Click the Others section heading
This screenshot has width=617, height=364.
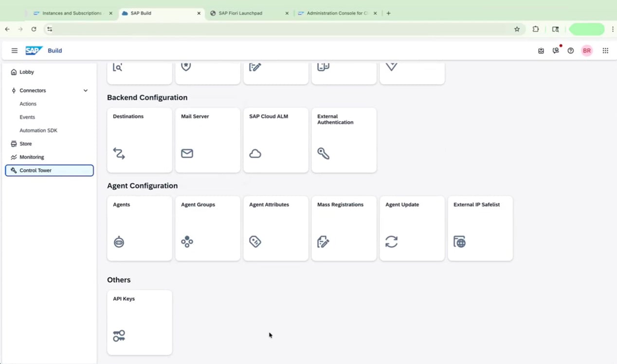[x=119, y=280]
